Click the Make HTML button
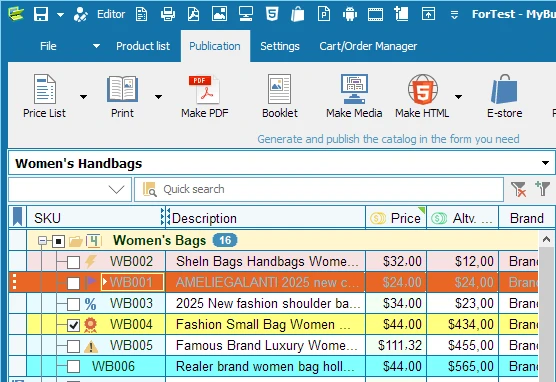Screen dimensions: 556x382 [422, 96]
